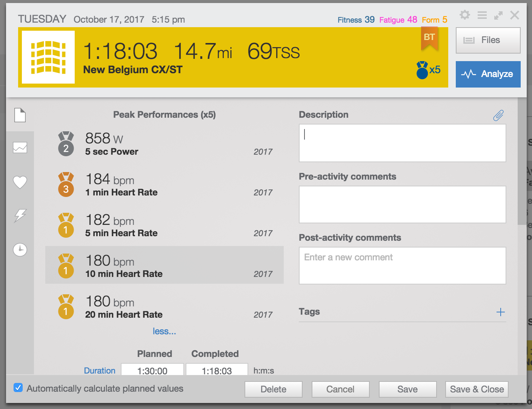532x409 pixels.
Task: Click the Planned duration field 1:30:00
Action: pos(152,370)
